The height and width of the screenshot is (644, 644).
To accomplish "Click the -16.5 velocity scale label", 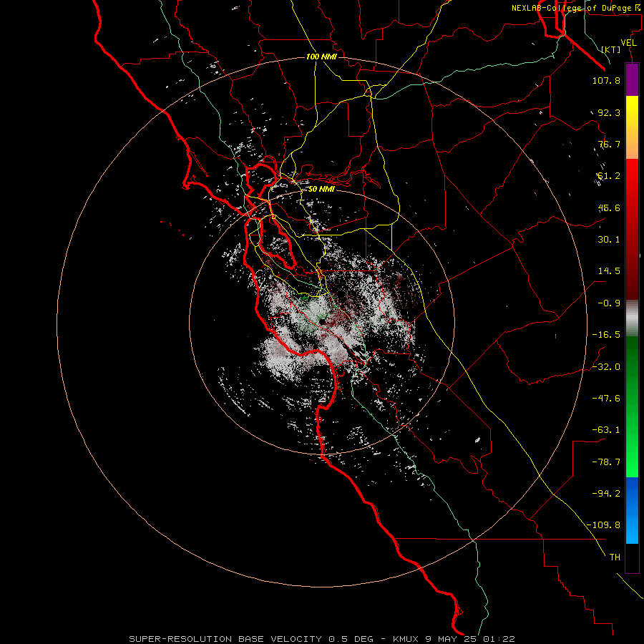I will point(606,335).
